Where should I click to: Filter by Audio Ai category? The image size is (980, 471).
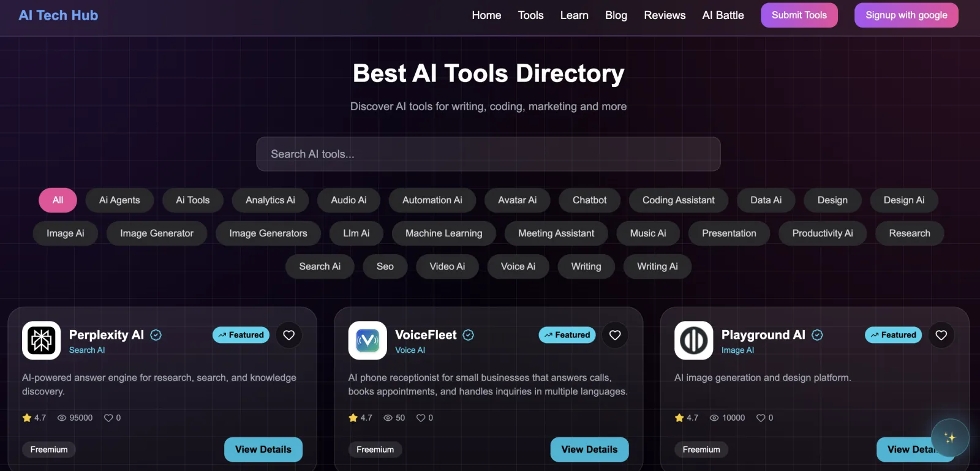coord(349,200)
